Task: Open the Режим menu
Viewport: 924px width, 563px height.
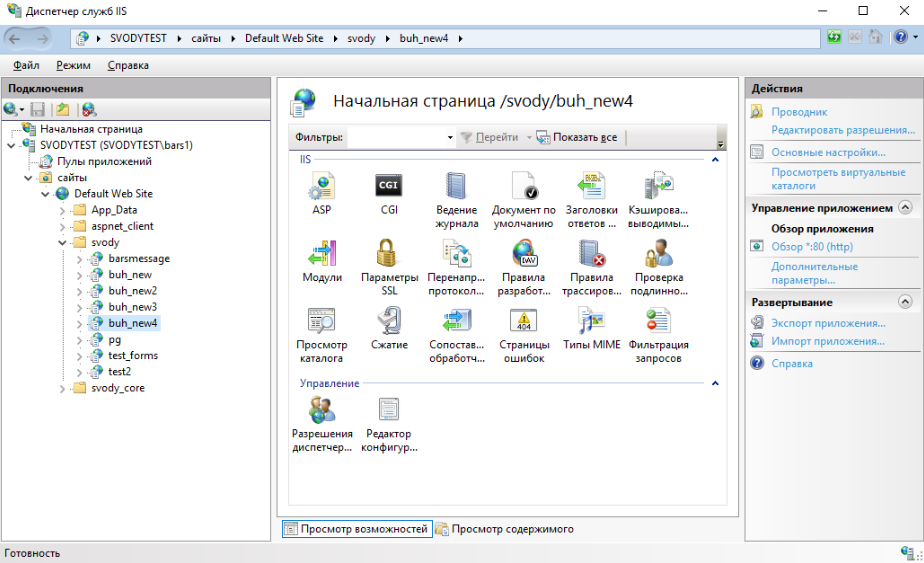Action: point(73,65)
